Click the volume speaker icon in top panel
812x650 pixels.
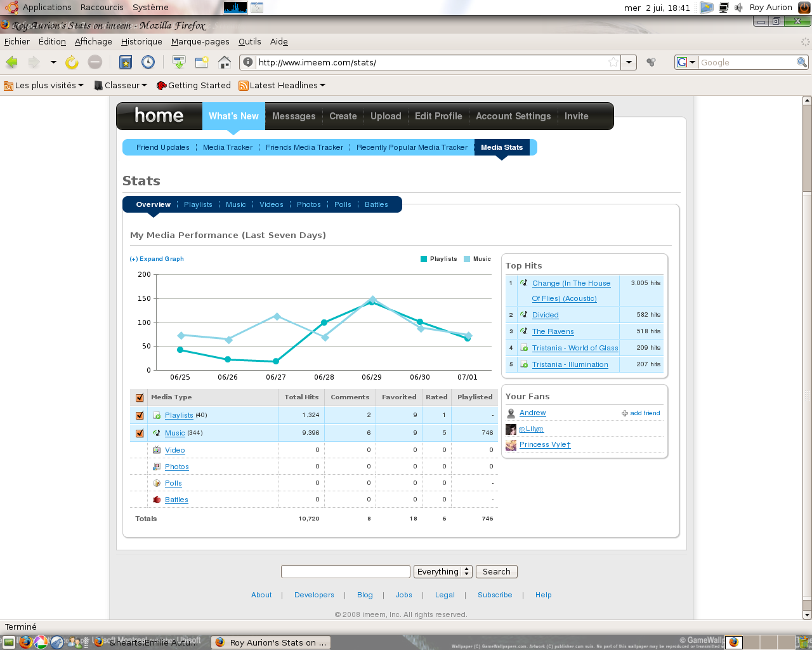click(x=739, y=8)
